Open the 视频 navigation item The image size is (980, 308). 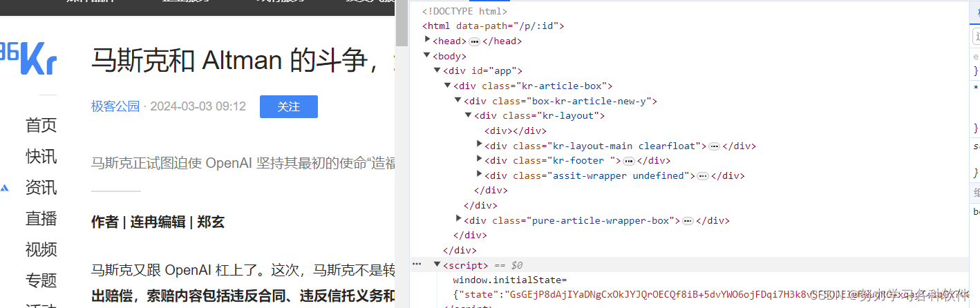tap(41, 249)
